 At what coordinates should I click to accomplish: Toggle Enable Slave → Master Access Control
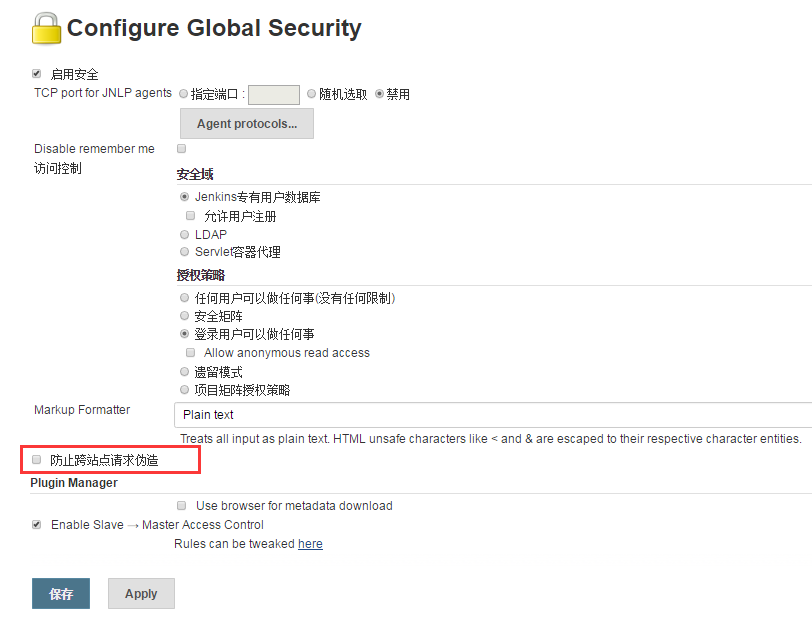click(36, 524)
